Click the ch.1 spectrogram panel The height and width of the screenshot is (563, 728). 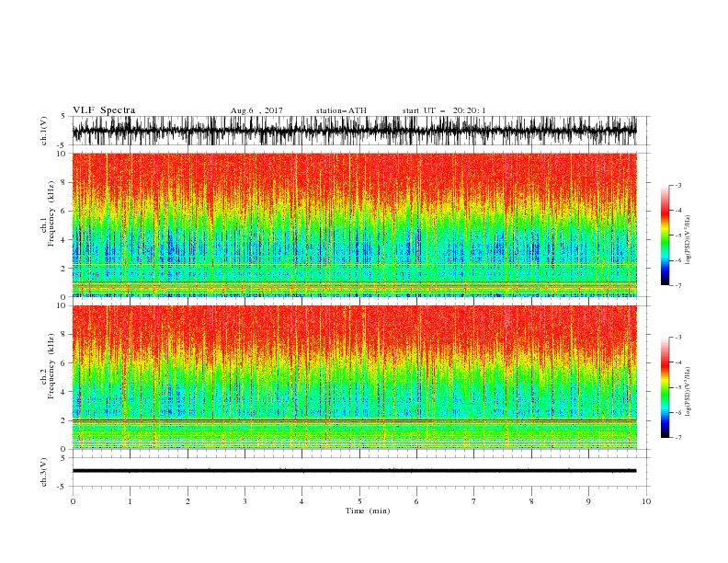click(355, 224)
